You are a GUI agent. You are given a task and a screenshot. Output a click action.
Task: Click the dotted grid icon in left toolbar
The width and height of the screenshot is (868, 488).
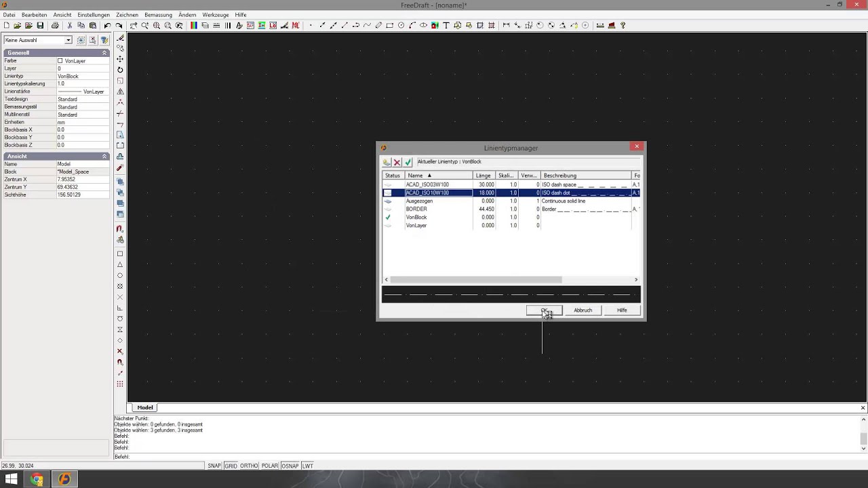(x=120, y=384)
